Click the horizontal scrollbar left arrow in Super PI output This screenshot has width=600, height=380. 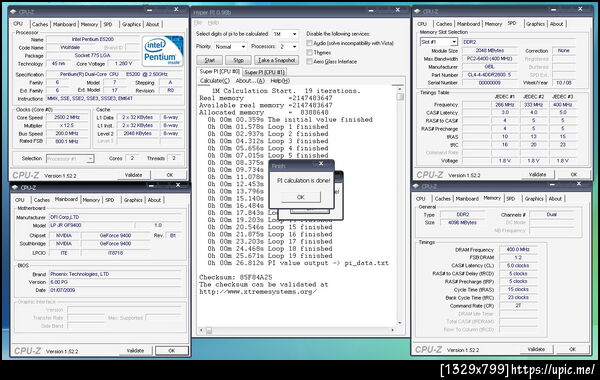click(202, 330)
